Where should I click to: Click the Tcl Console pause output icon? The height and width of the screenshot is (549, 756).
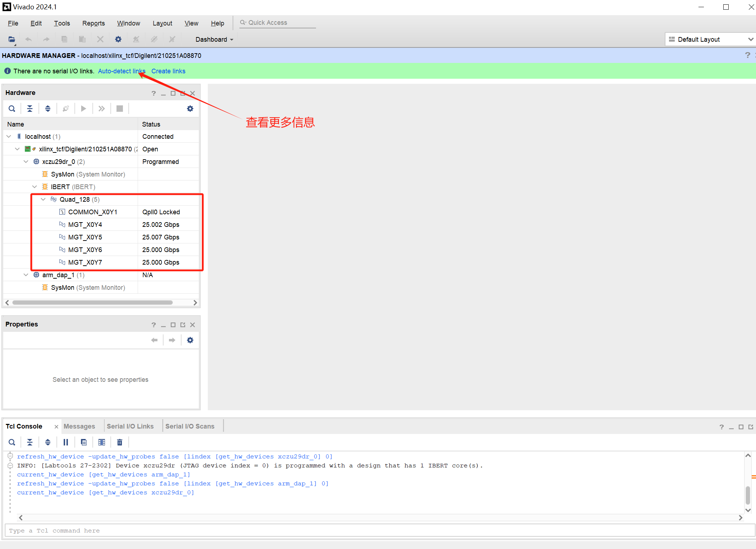point(66,442)
